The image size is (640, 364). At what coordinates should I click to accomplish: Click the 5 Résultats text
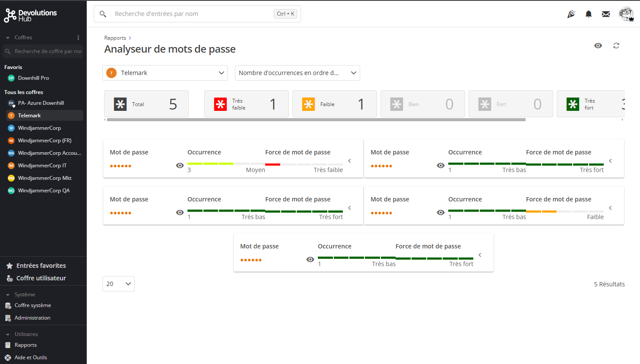click(x=609, y=284)
